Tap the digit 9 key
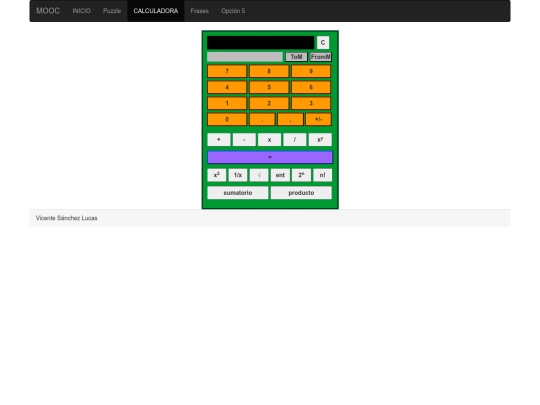This screenshot has height=405, width=540. point(311,71)
